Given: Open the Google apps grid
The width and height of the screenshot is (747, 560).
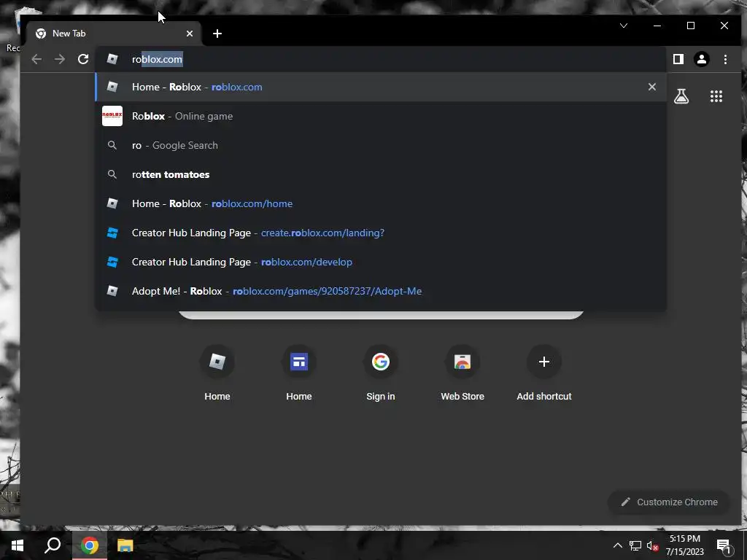Looking at the screenshot, I should point(716,96).
